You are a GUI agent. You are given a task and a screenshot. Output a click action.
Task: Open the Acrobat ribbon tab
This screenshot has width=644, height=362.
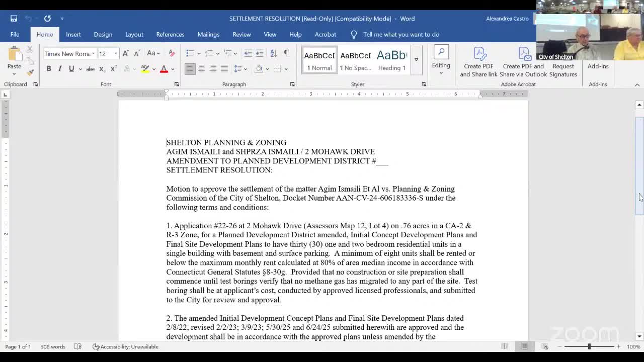(326, 34)
